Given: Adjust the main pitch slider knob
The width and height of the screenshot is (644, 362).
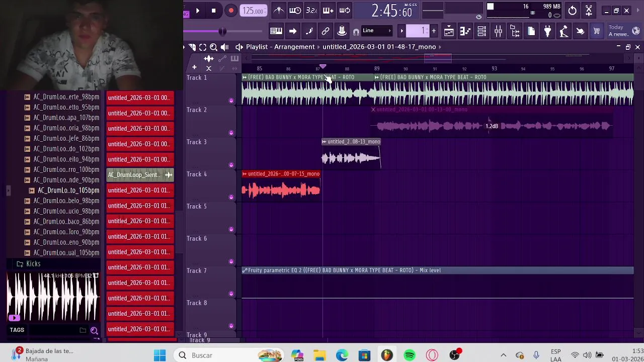Looking at the screenshot, I should (x=222, y=31).
